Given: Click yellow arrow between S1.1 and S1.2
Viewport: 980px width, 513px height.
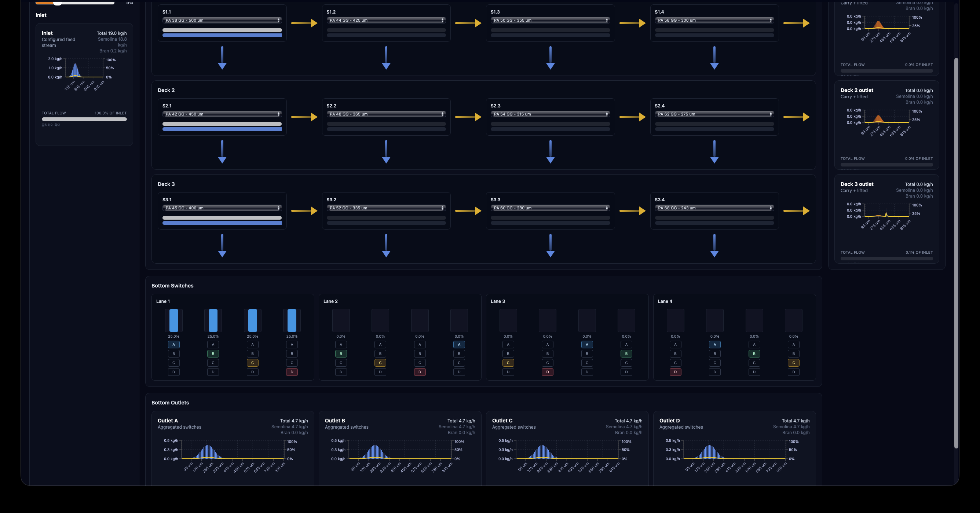Looking at the screenshot, I should coord(304,23).
